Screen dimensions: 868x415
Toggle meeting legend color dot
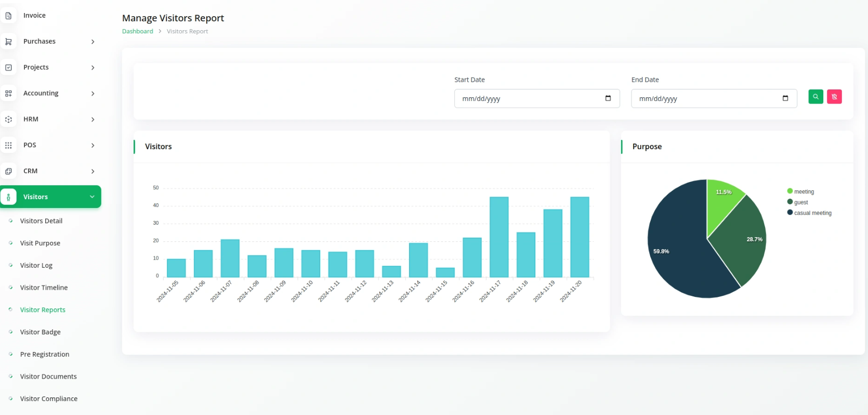[x=790, y=191]
